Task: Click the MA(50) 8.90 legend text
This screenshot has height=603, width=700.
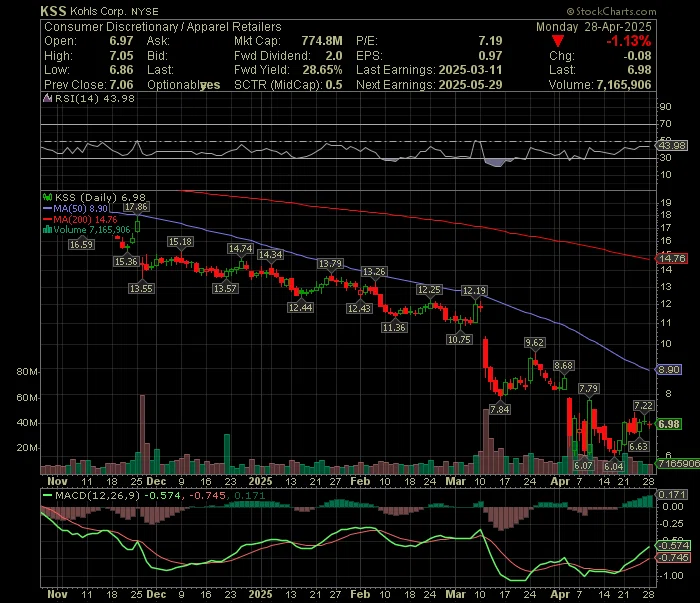Action: click(x=80, y=208)
